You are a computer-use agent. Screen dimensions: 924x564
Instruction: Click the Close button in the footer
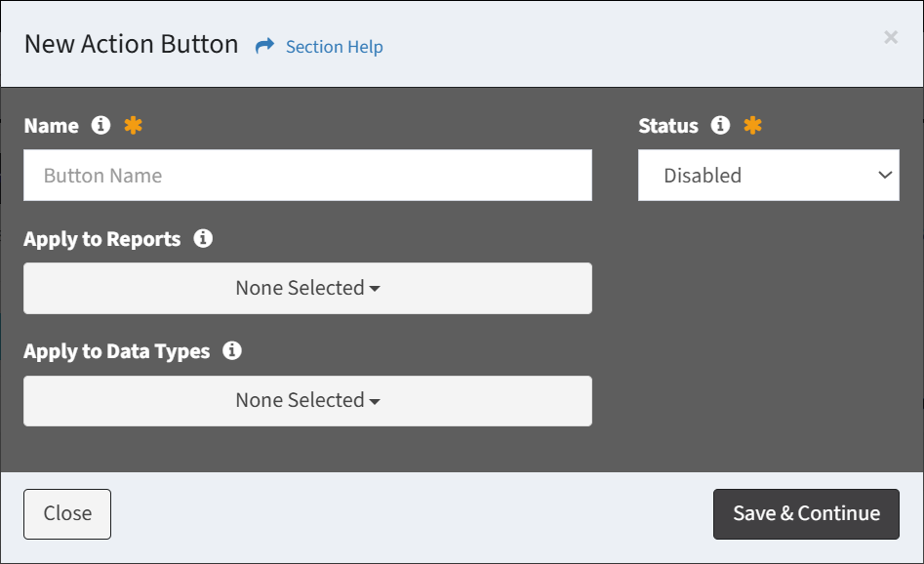[67, 514]
